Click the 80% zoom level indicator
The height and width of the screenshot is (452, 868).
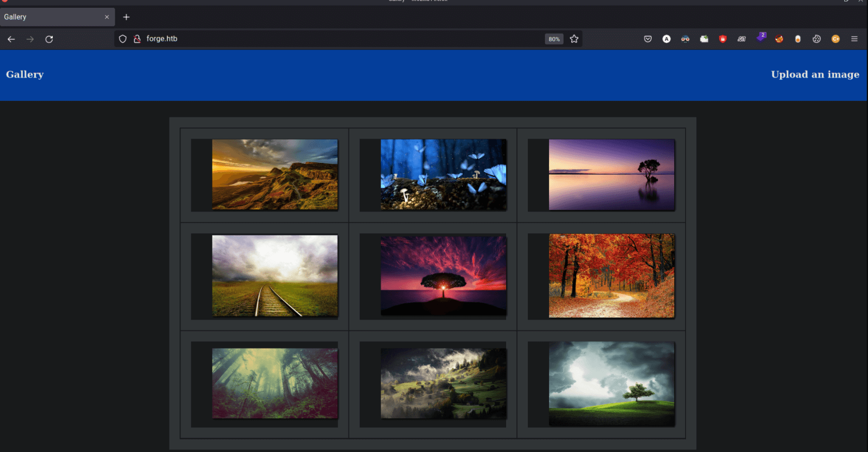[554, 39]
